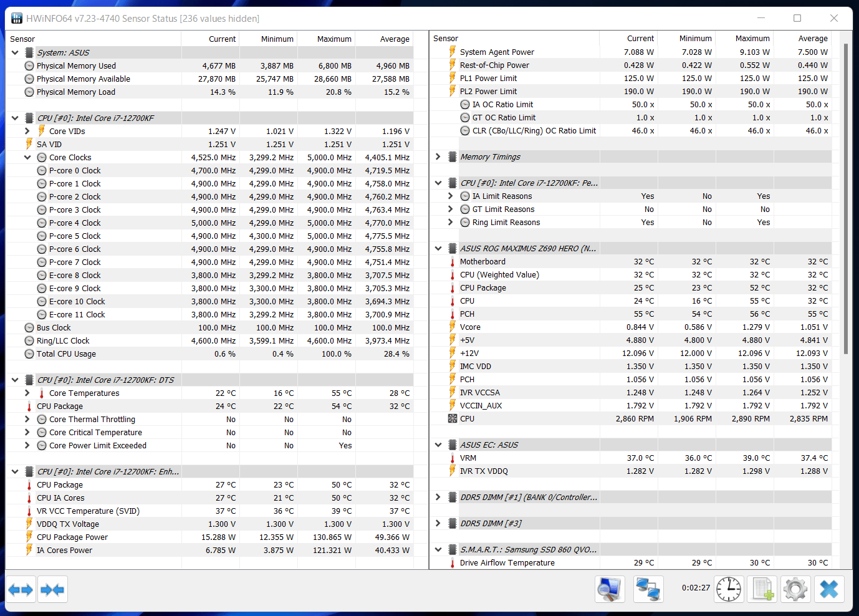Select the IVR VCCSA row
The image size is (859, 616).
[x=631, y=393]
